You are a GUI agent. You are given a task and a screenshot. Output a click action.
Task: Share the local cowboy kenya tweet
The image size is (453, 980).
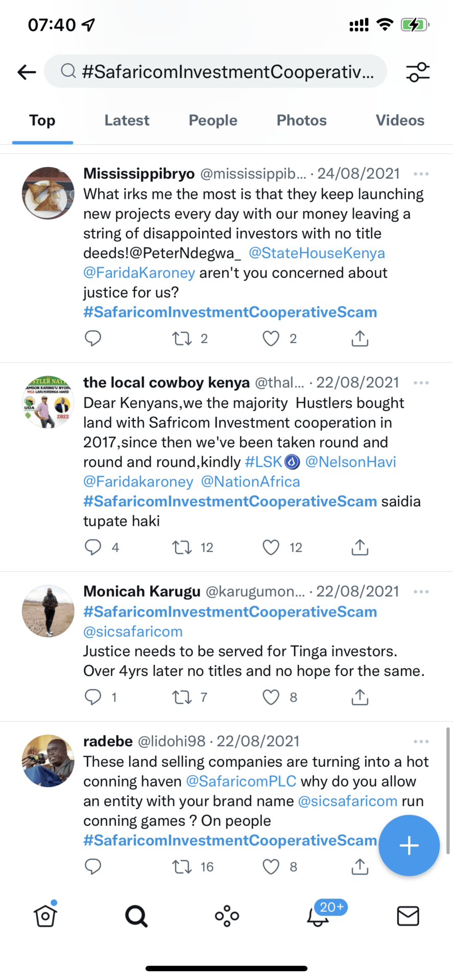click(360, 548)
